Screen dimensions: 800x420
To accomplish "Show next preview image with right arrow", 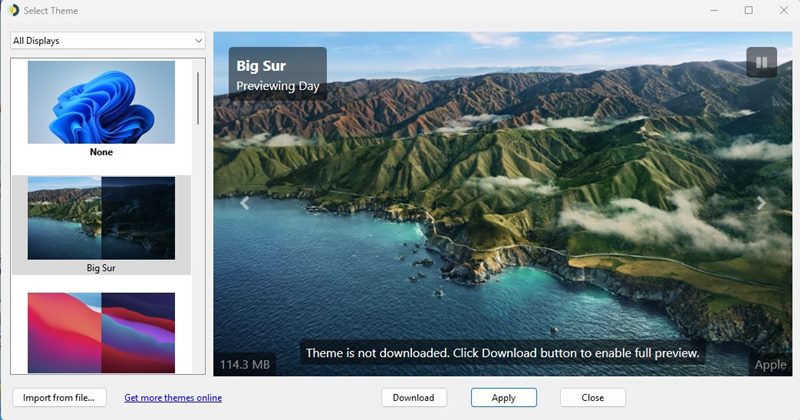I will point(761,203).
